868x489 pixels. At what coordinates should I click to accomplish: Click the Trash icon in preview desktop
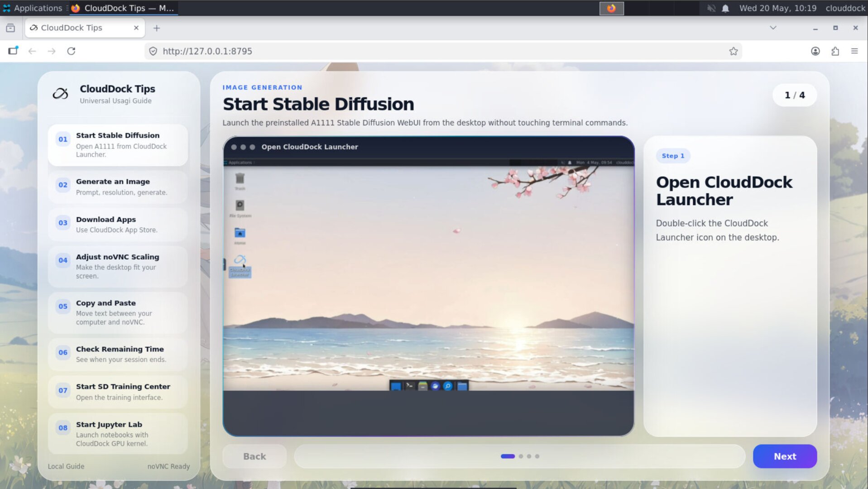point(240,181)
